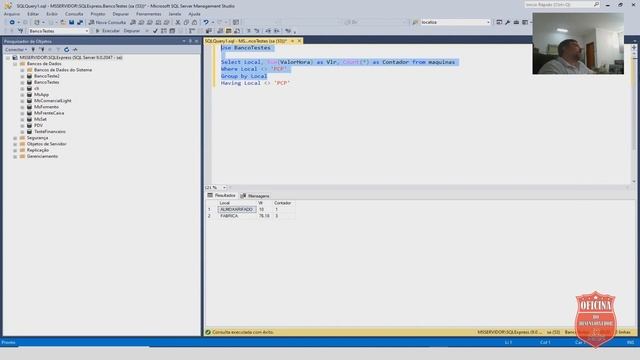Click the Save All icon in the toolbar
This screenshot has width=640, height=360.
pos(80,22)
